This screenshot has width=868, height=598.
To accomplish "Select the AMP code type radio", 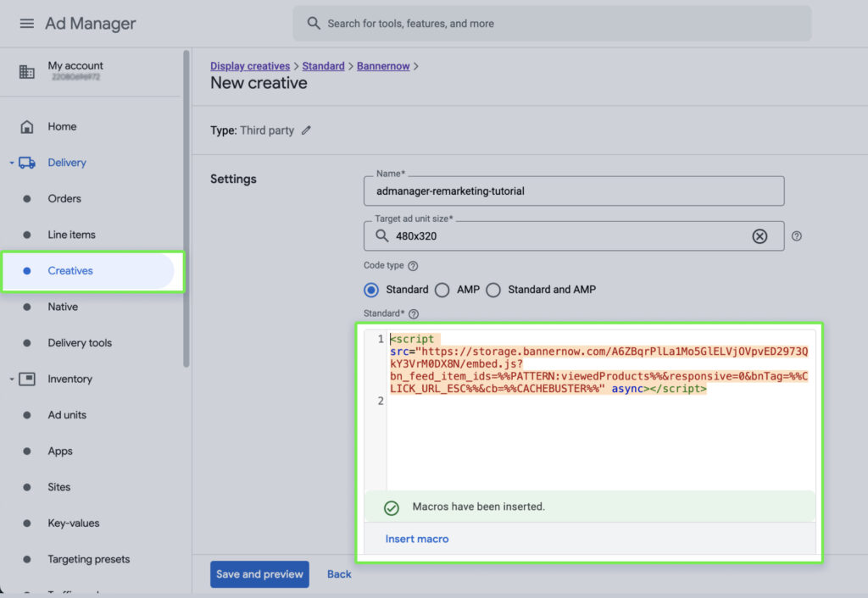I will tap(442, 290).
